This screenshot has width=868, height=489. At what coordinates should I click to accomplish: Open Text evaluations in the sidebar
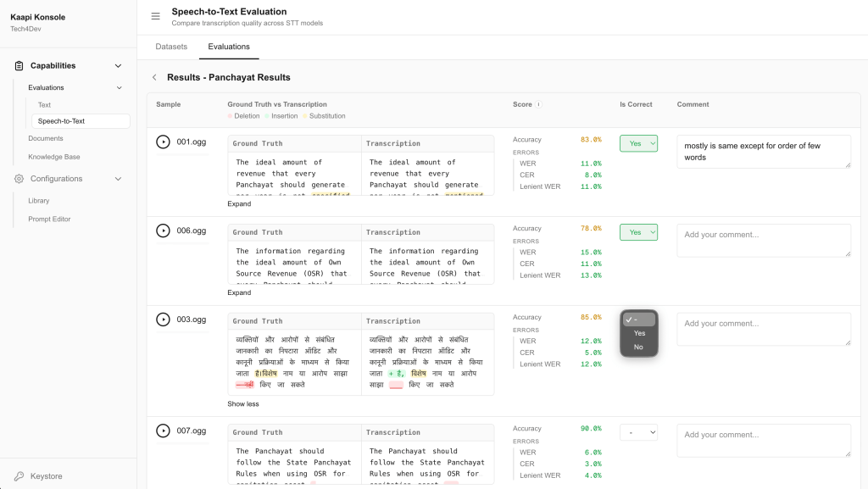44,105
